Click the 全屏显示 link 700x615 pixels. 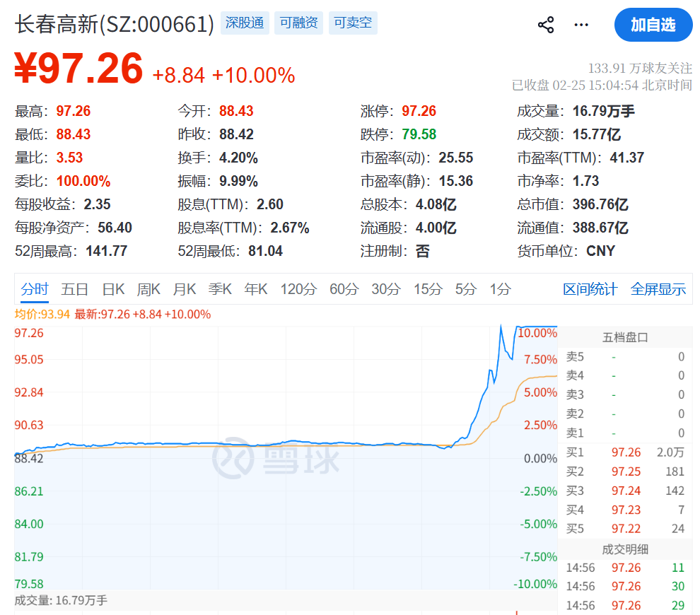click(x=658, y=289)
